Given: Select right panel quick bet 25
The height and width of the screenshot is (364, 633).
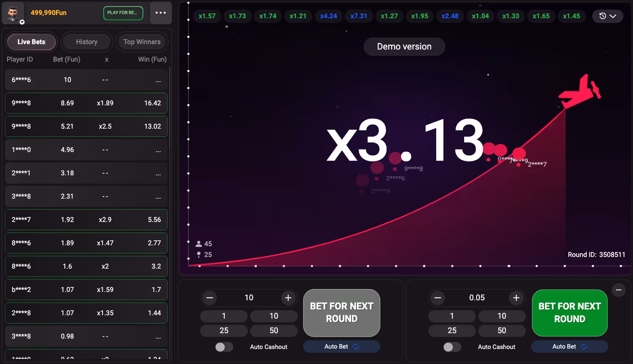Looking at the screenshot, I should click(x=452, y=331).
